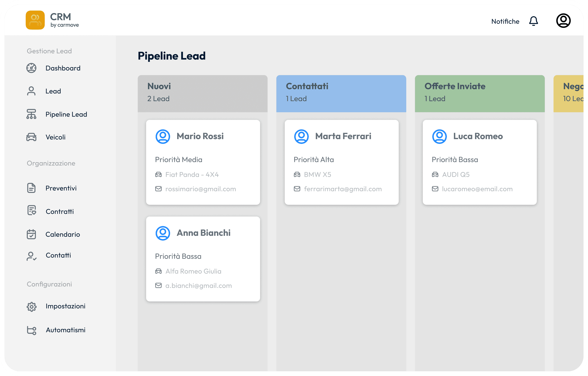Viewport: 588px width, 376px height.
Task: Click the Contattati column header
Action: (341, 93)
